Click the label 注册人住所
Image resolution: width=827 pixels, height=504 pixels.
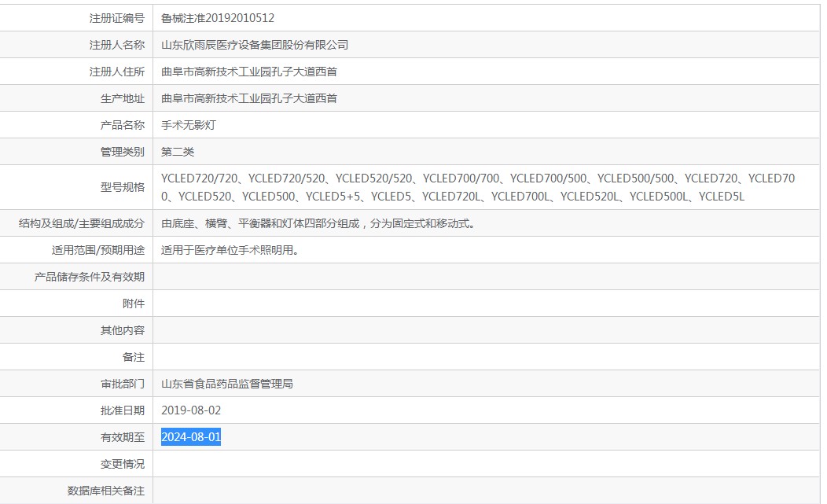(117, 72)
